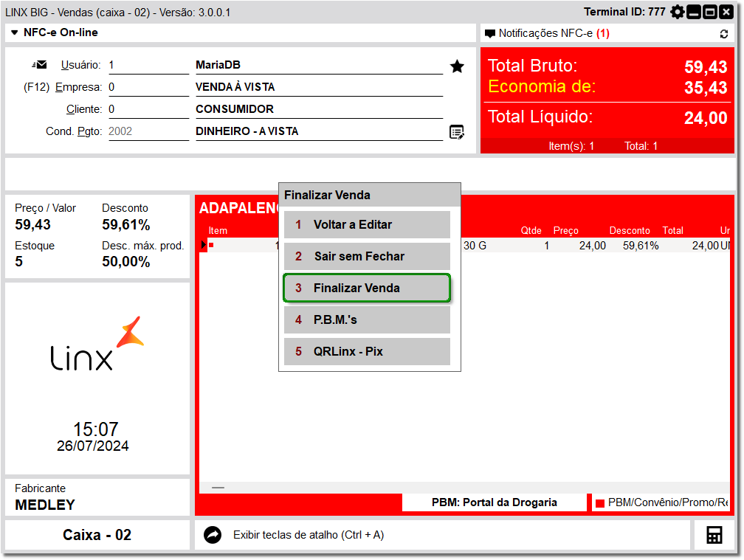Image resolution: width=744 pixels, height=560 pixels.
Task: Open settings gear next to Terminal ID
Action: pos(677,12)
